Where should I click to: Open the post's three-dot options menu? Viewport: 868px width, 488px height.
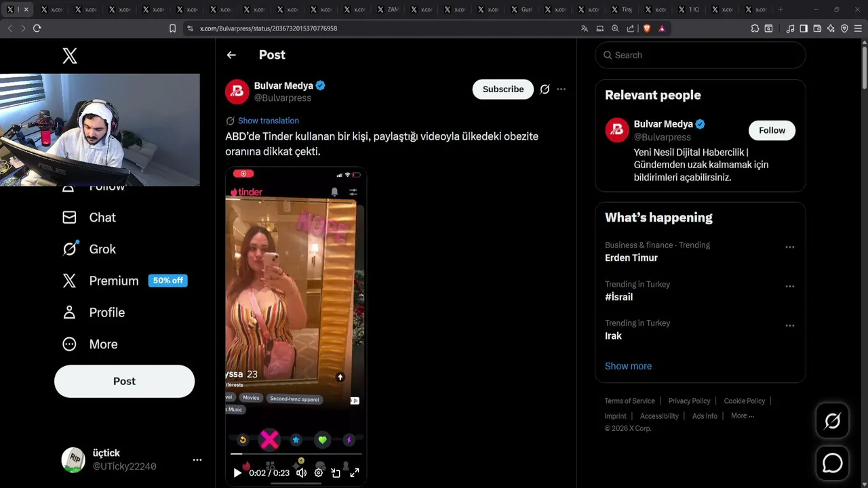point(561,89)
